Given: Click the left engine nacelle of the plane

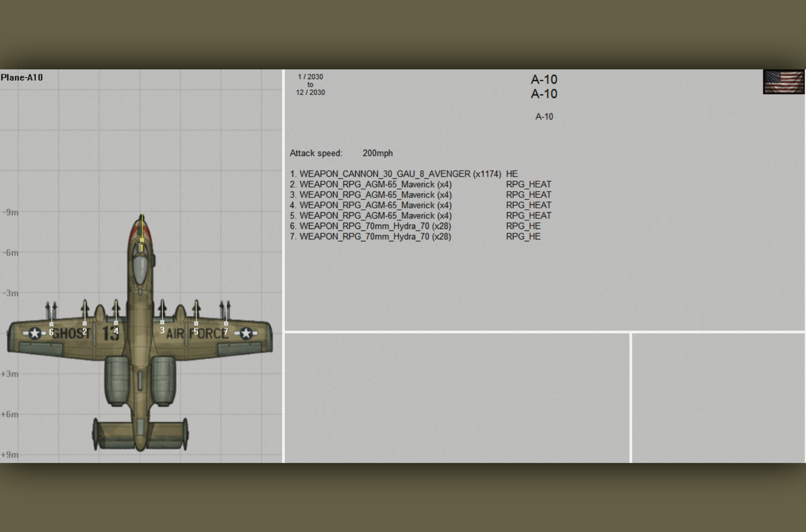Looking at the screenshot, I should coord(117,381).
